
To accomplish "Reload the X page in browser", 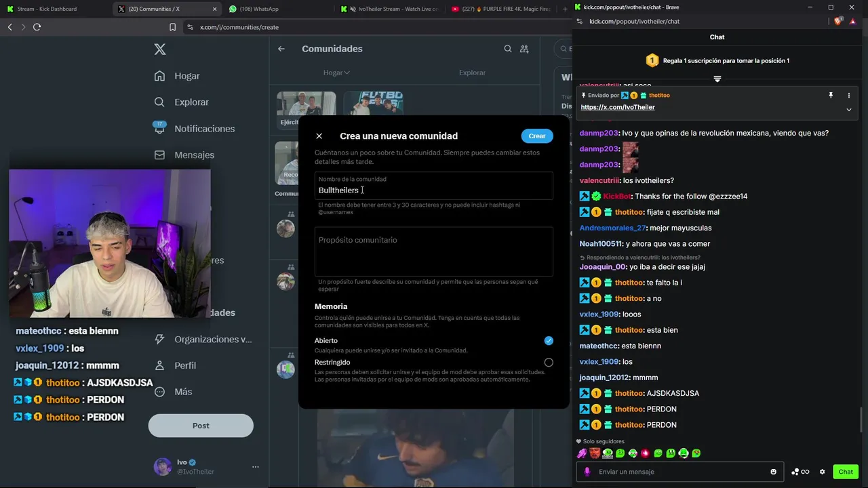I will (37, 27).
